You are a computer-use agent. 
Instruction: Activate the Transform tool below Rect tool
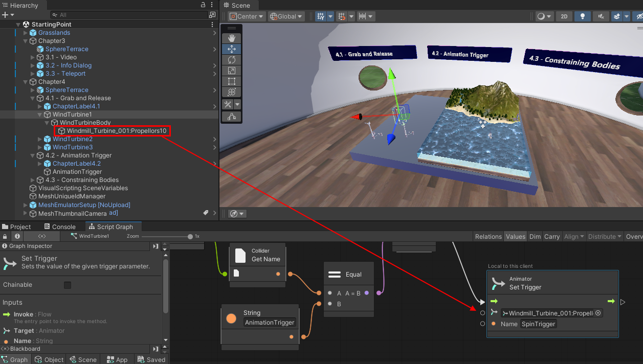pyautogui.click(x=231, y=92)
